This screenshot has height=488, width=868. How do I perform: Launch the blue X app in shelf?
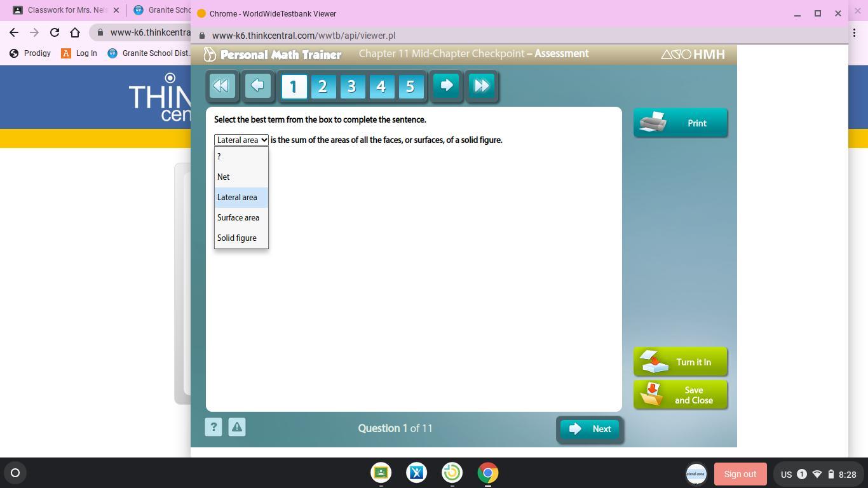tap(417, 473)
